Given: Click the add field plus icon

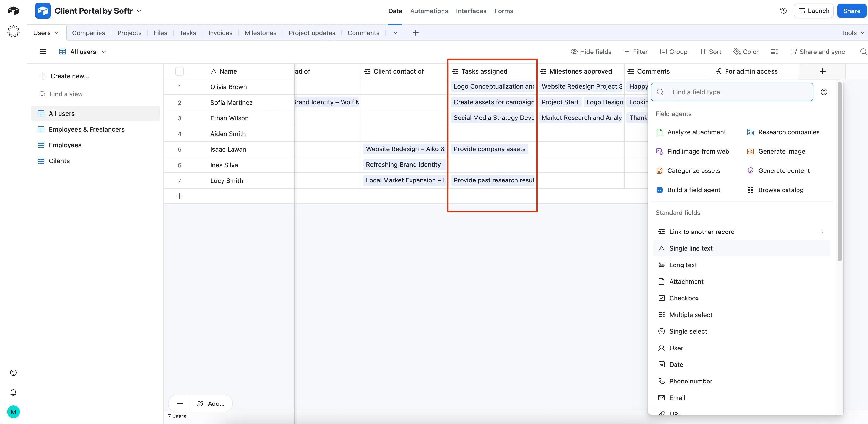Looking at the screenshot, I should point(822,71).
